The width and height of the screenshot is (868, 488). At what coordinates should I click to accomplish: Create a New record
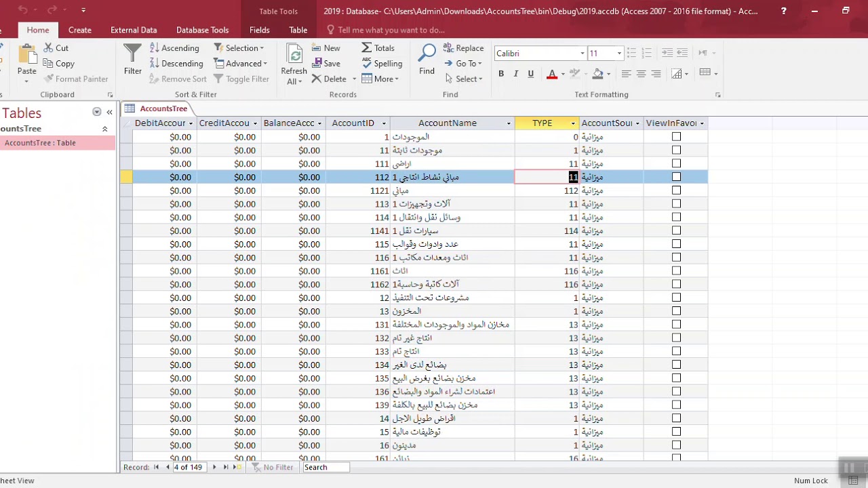point(326,48)
